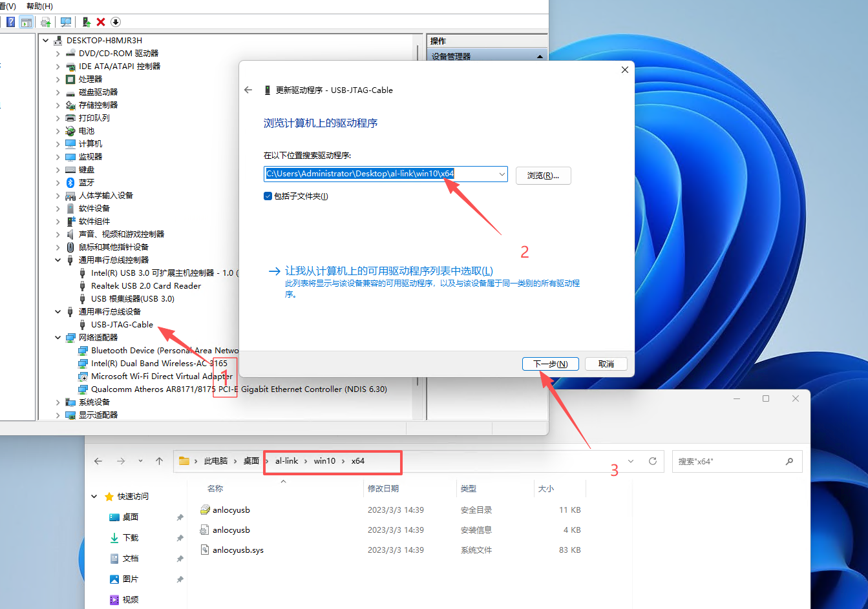Open the 帮助(H) menu

(x=39, y=6)
